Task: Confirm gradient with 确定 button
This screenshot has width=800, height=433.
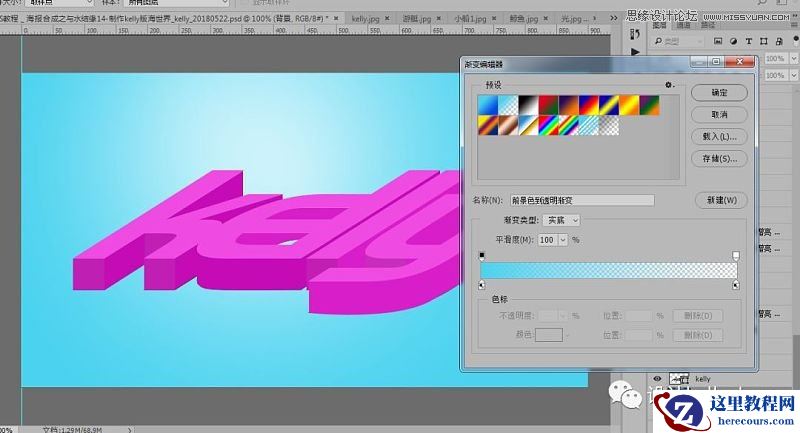Action: tap(719, 93)
